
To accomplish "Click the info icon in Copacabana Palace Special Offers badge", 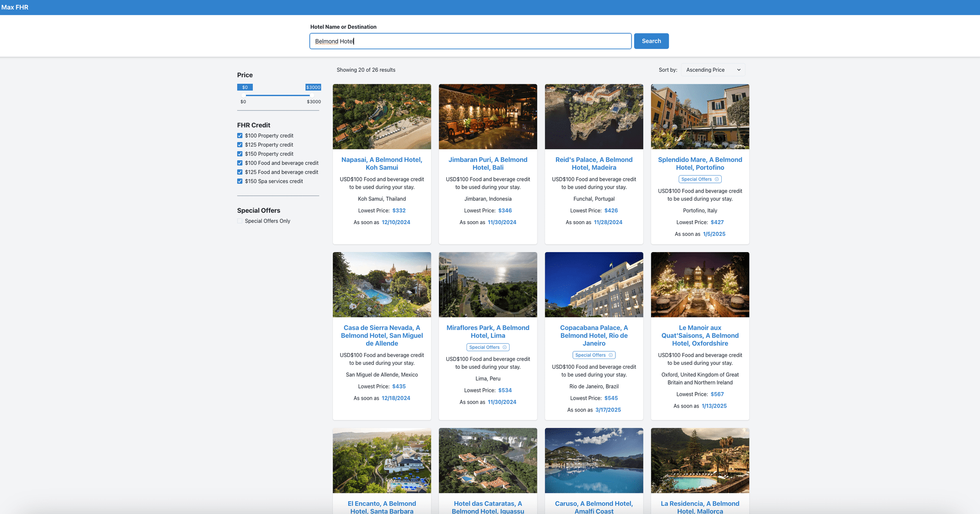I will (x=611, y=356).
